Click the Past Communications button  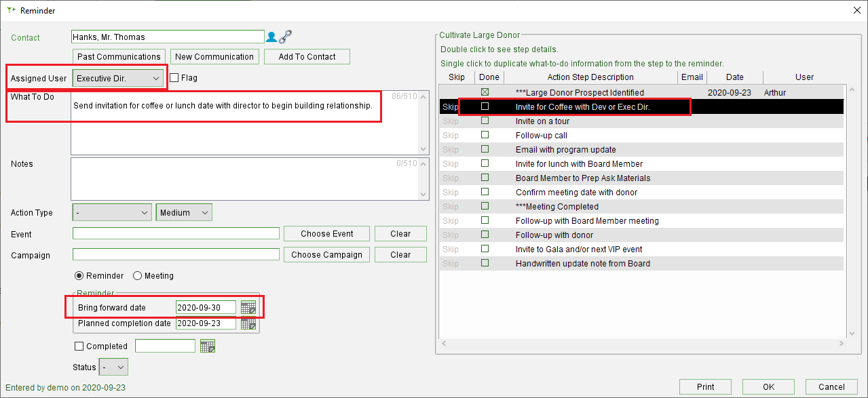(x=119, y=57)
